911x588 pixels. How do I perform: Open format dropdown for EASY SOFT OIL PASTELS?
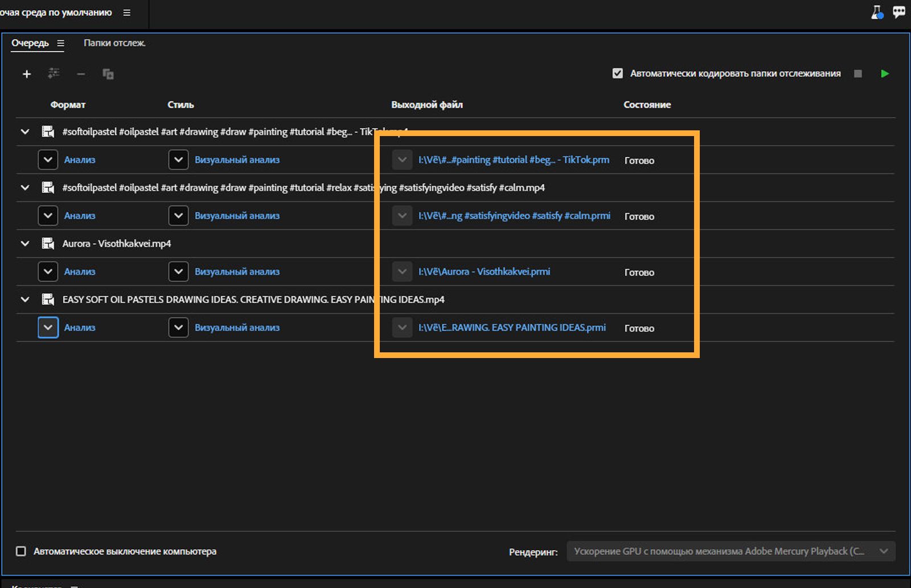[48, 327]
